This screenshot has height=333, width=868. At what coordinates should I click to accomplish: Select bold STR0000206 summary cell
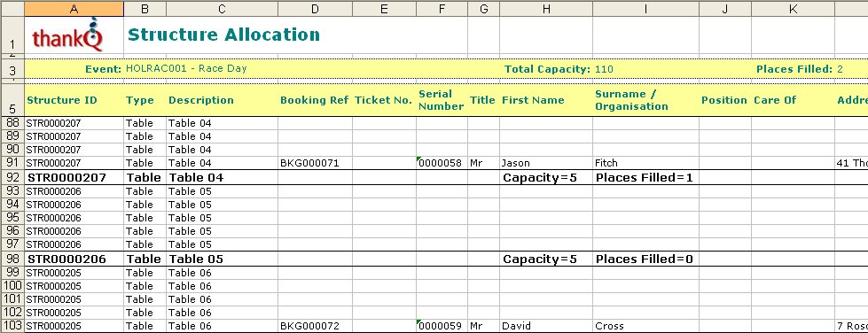74,259
